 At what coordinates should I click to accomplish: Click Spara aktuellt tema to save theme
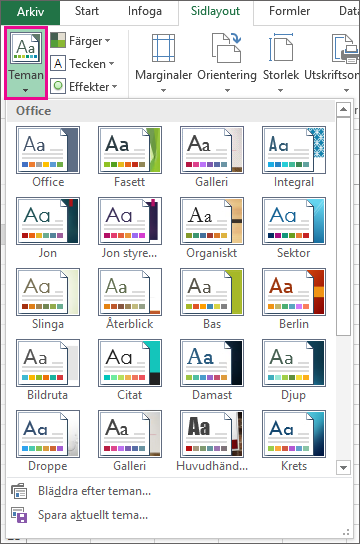coord(179,515)
